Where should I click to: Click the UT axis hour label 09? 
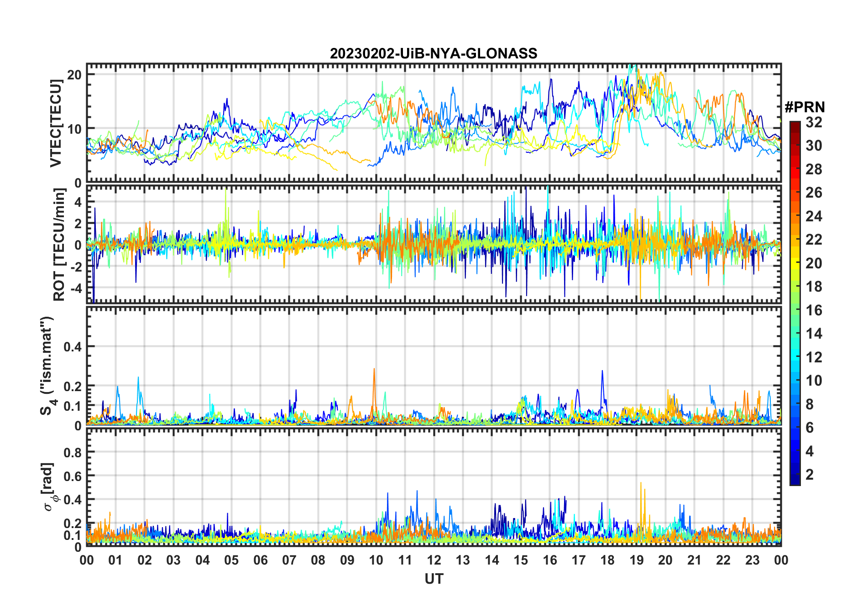347,560
